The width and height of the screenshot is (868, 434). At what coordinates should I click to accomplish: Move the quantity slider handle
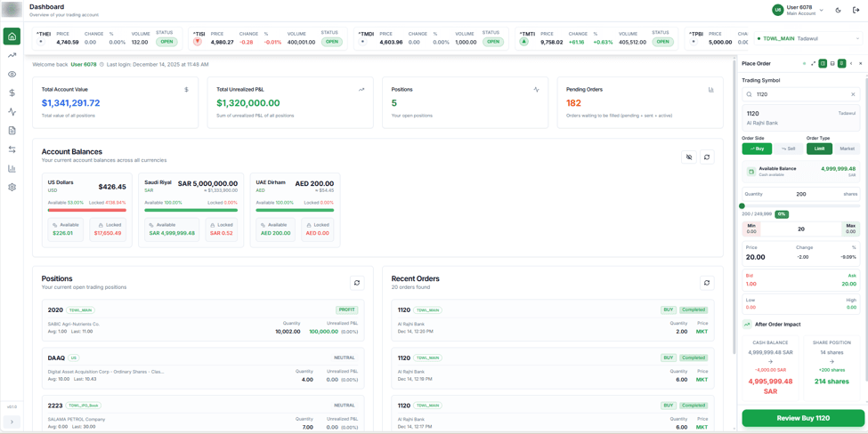tap(742, 205)
